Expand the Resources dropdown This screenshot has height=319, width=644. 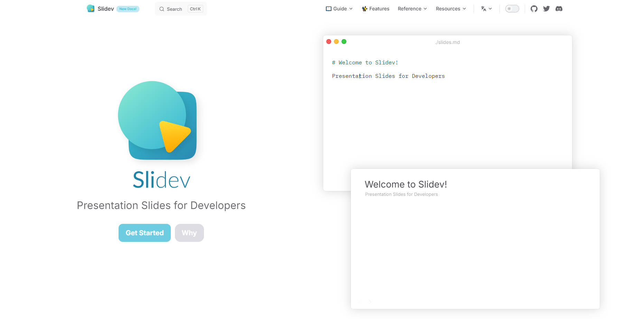tap(450, 9)
